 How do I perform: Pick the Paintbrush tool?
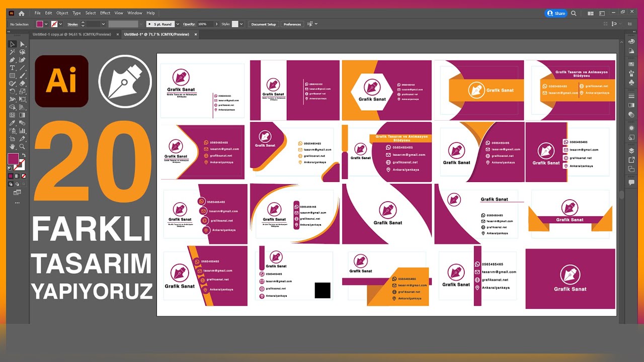click(x=22, y=76)
